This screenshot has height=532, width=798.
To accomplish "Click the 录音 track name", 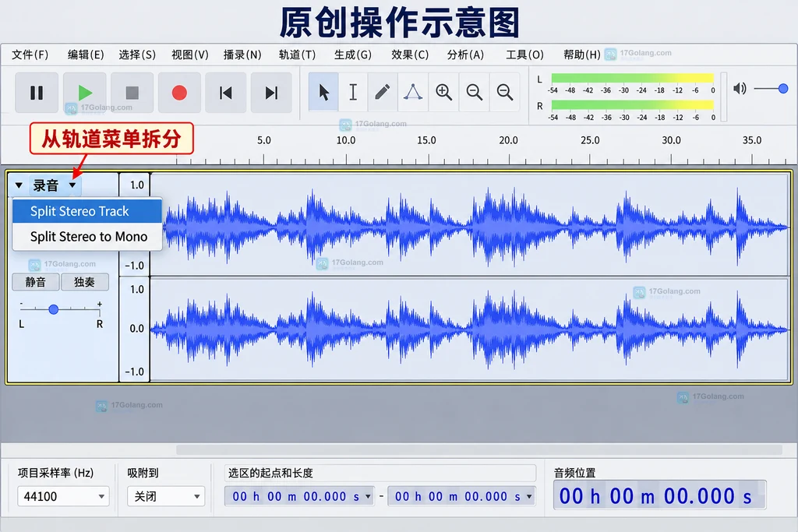I will 46,185.
